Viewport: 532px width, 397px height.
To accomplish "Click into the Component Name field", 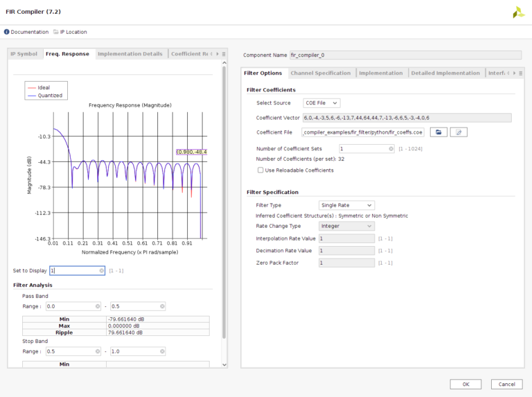I will (405, 55).
